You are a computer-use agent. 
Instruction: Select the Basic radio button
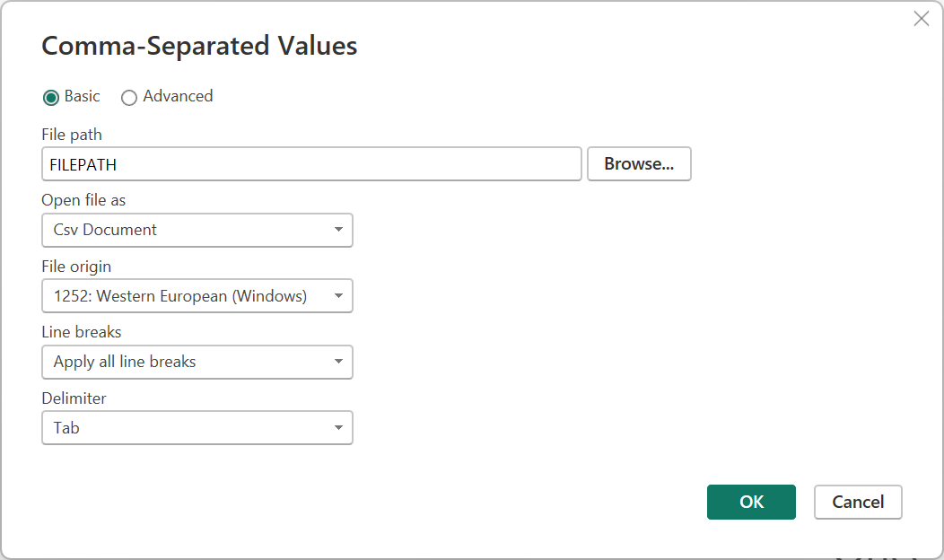click(x=51, y=97)
